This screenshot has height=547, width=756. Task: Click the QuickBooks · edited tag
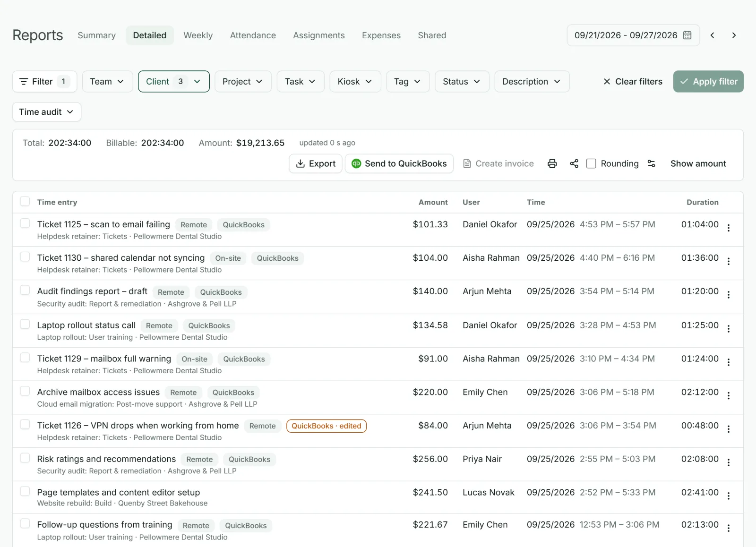click(326, 426)
